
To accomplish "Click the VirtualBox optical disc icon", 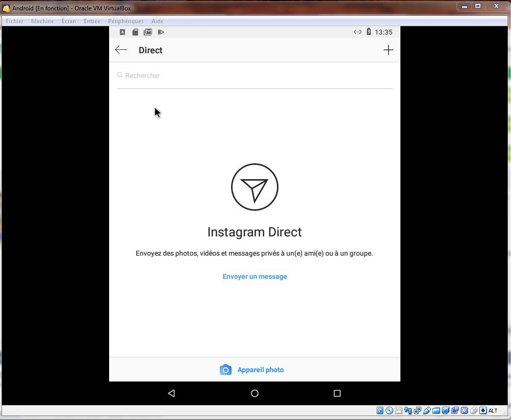I will click(x=389, y=411).
